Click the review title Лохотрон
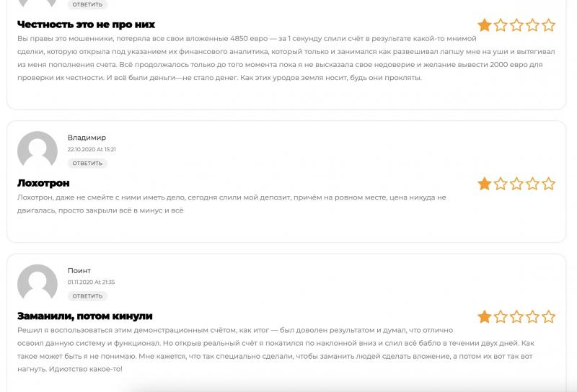 pos(43,183)
